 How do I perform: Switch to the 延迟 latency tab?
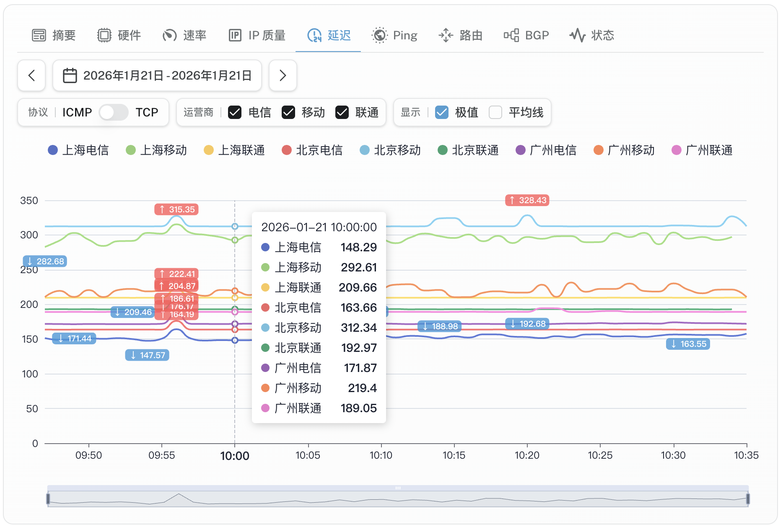pos(329,35)
